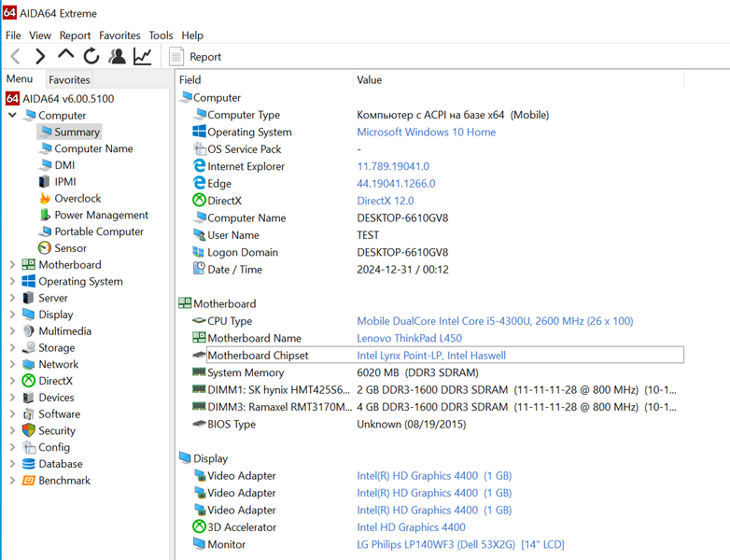Open the Microsoft Windows 10 Home link
This screenshot has width=730, height=560.
pos(426,132)
